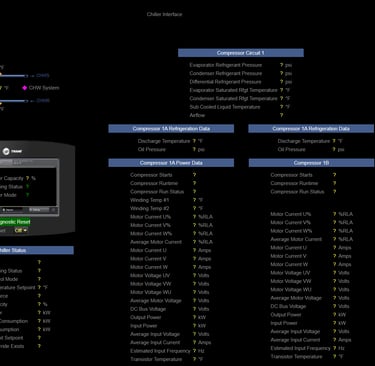Click Average Input Current under Compressor 1B
Image resolution: width=375 pixels, height=366 pixels.
click(x=295, y=340)
